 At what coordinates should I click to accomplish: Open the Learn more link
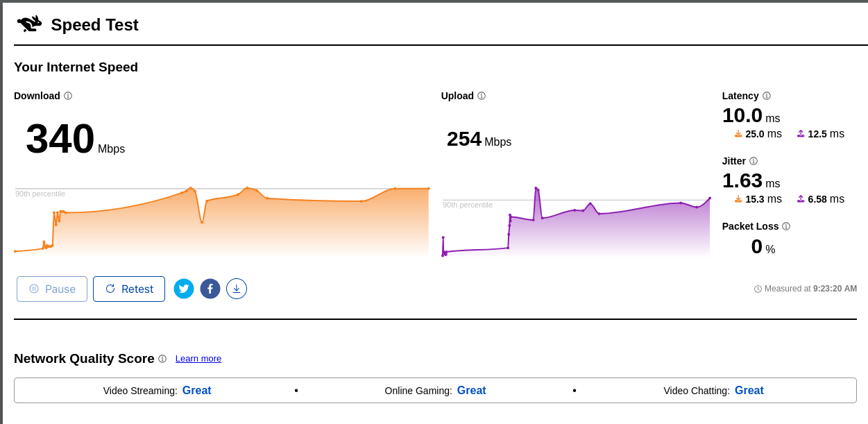pyautogui.click(x=198, y=359)
